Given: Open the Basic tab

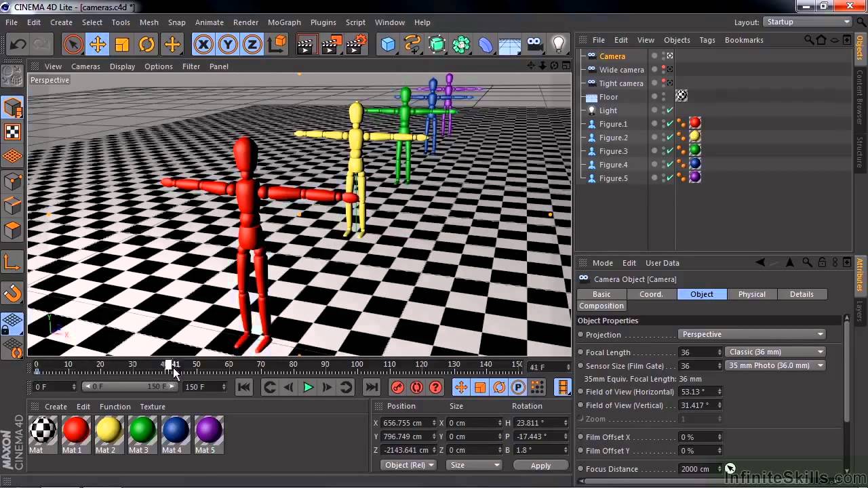Looking at the screenshot, I should [x=601, y=294].
